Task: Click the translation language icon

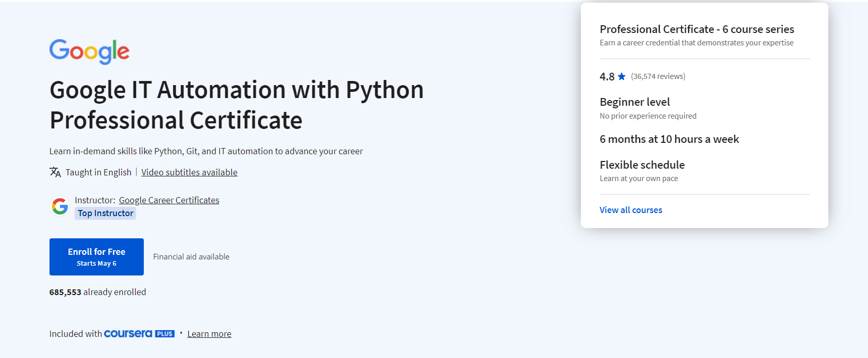Action: (x=55, y=172)
